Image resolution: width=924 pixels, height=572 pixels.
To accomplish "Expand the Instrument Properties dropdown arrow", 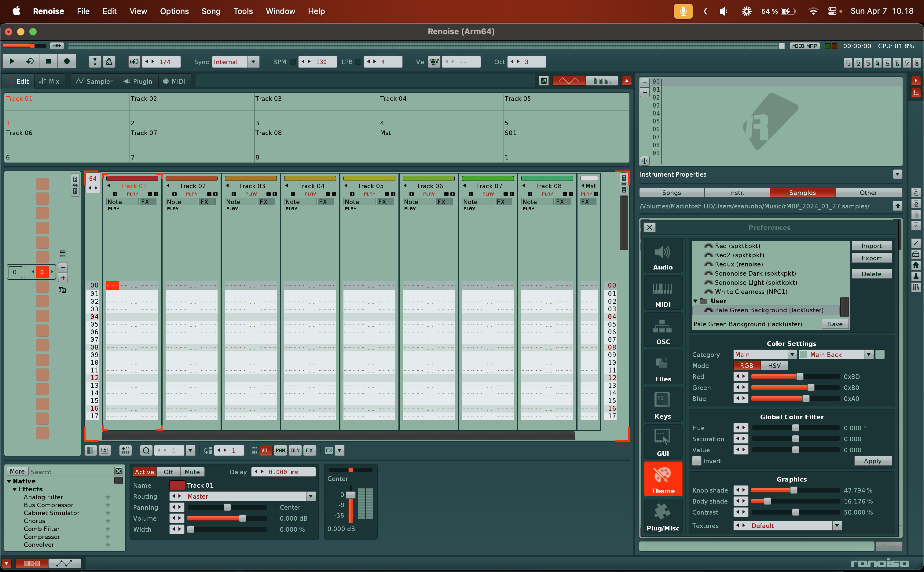I will click(x=897, y=174).
